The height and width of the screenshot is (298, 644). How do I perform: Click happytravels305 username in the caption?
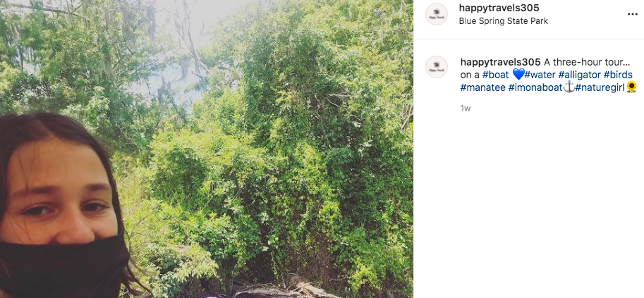pyautogui.click(x=500, y=62)
